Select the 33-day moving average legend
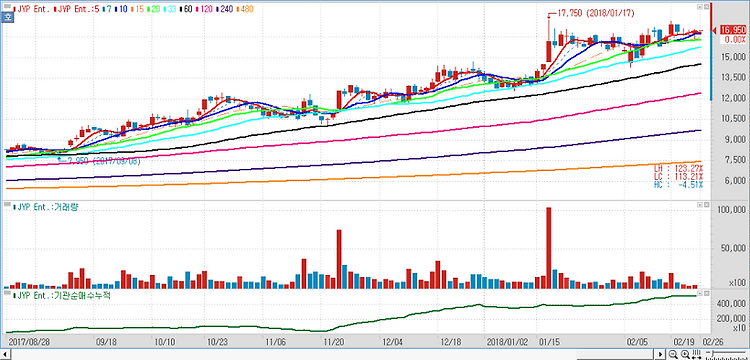Image resolution: width=750 pixels, height=360 pixels. pyautogui.click(x=169, y=9)
